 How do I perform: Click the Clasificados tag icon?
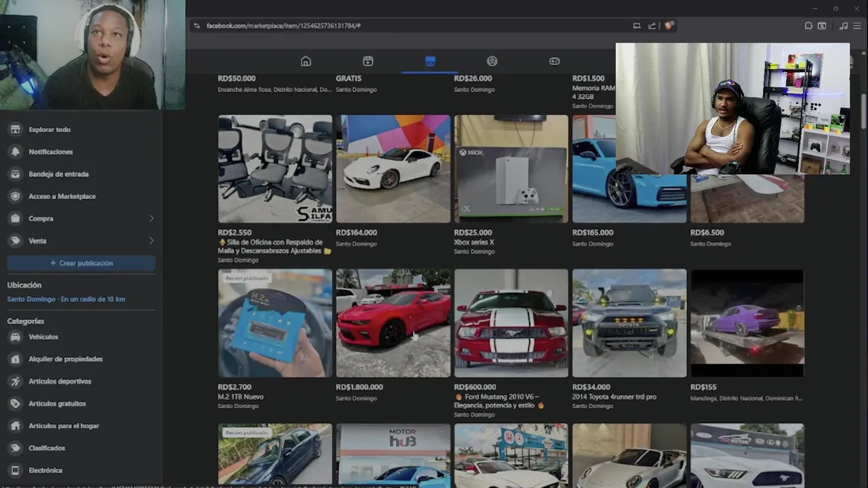click(x=15, y=448)
